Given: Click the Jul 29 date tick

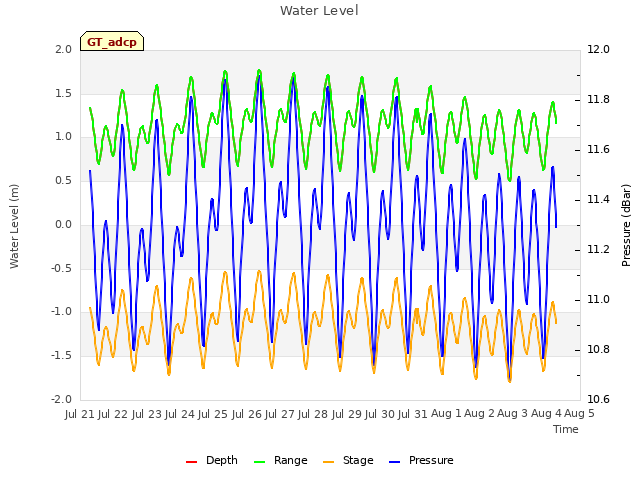Looking at the screenshot, I should [x=347, y=414].
